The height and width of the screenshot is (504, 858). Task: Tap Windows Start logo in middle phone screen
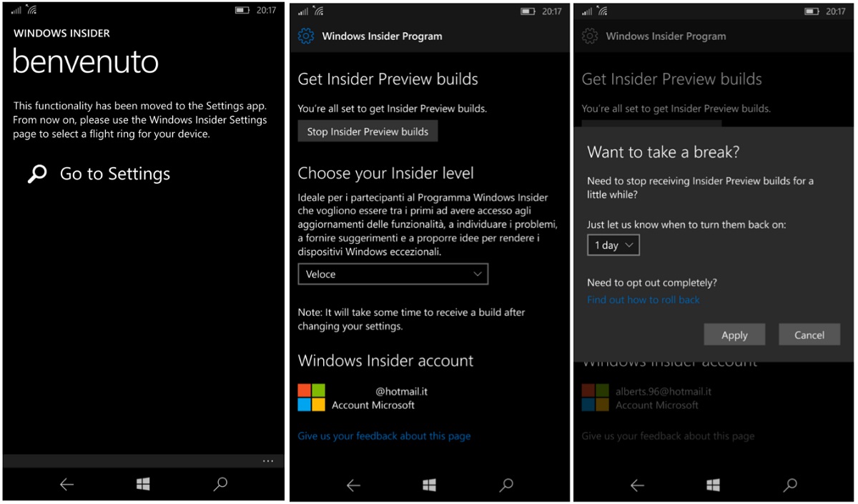tap(429, 485)
